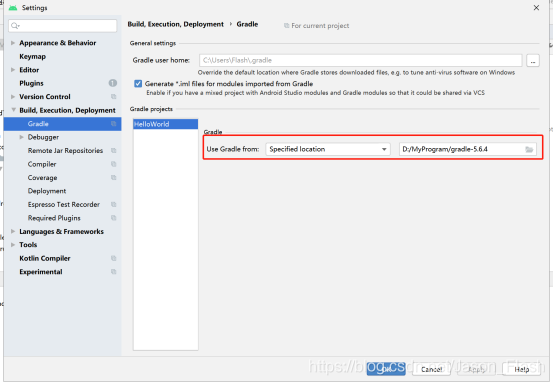Click the ... browse button for Gradle user home

point(533,60)
